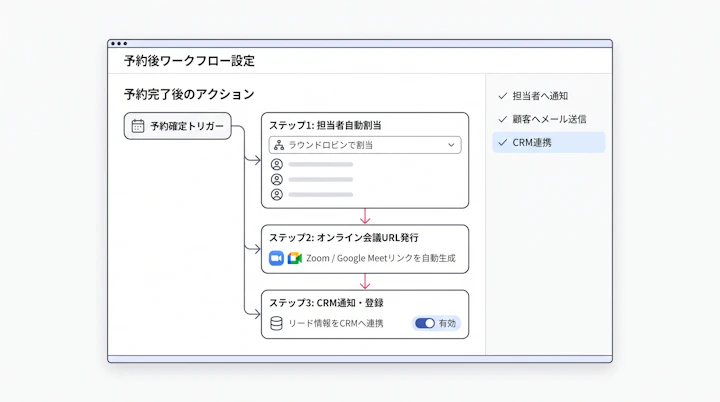This screenshot has width=720, height=402.
Task: Click the ステップ2: オンライン会議URL発行 heading
Action: coord(344,238)
